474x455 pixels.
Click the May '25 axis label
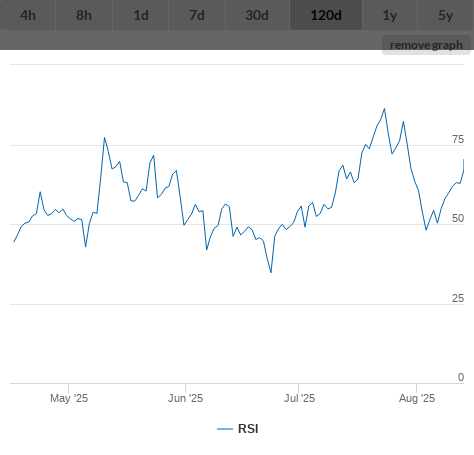tap(69, 398)
